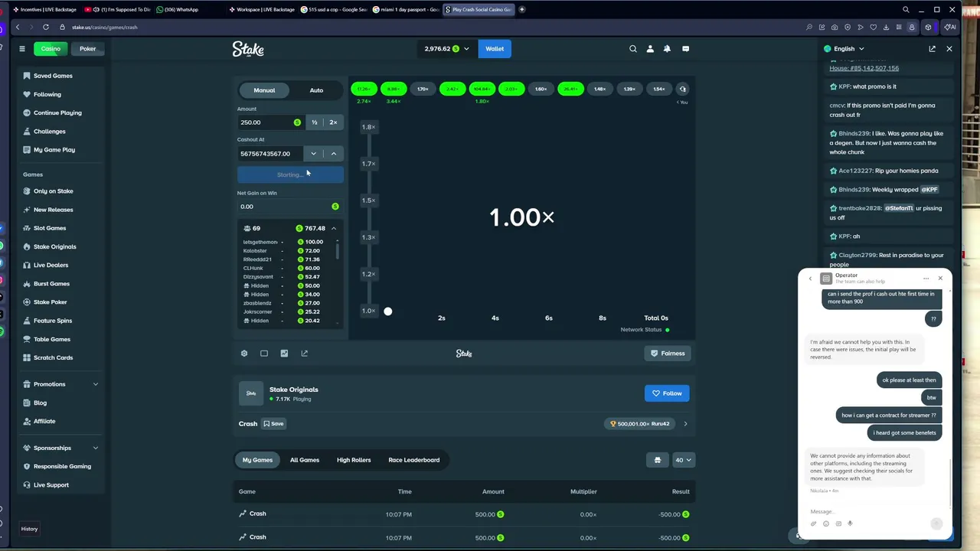
Task: Open balance currency dropdown
Action: point(448,49)
